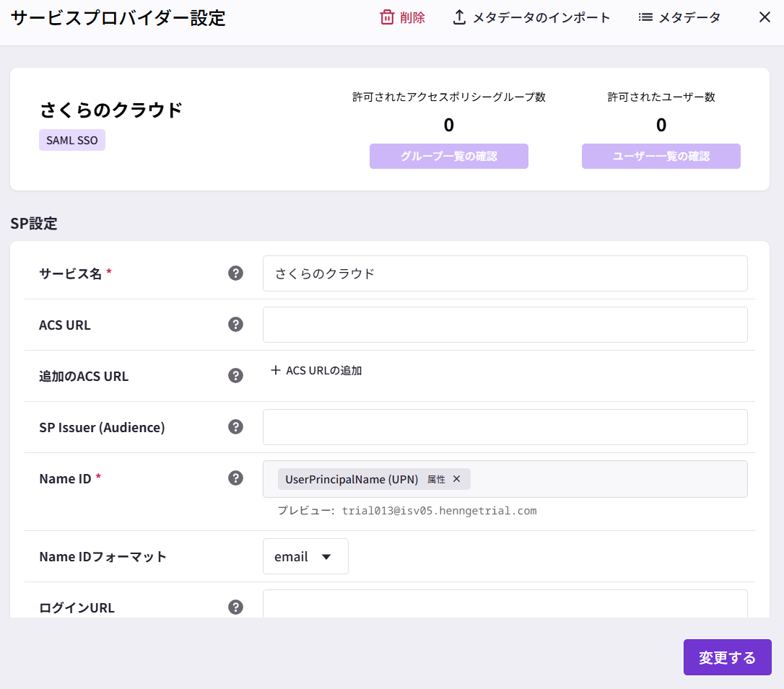The height and width of the screenshot is (689, 784).
Task: Show help for 追加のACS URL
Action: (235, 376)
